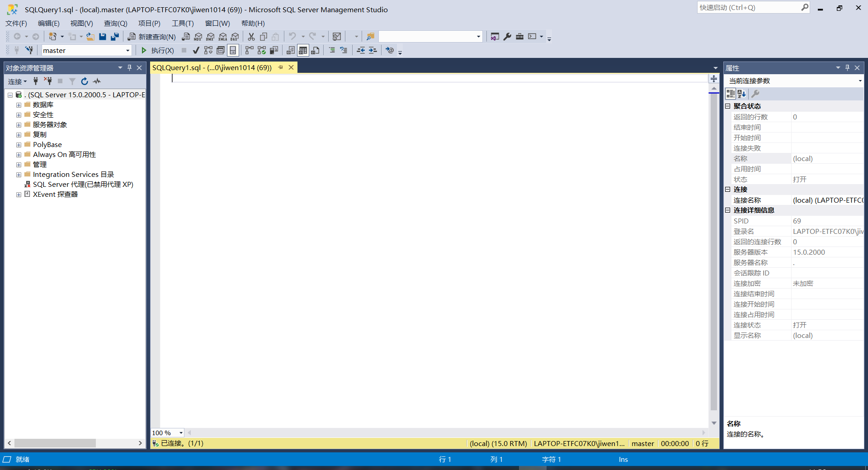This screenshot has width=868, height=470.
Task: Open the 窗口(W) menu
Action: click(x=217, y=24)
